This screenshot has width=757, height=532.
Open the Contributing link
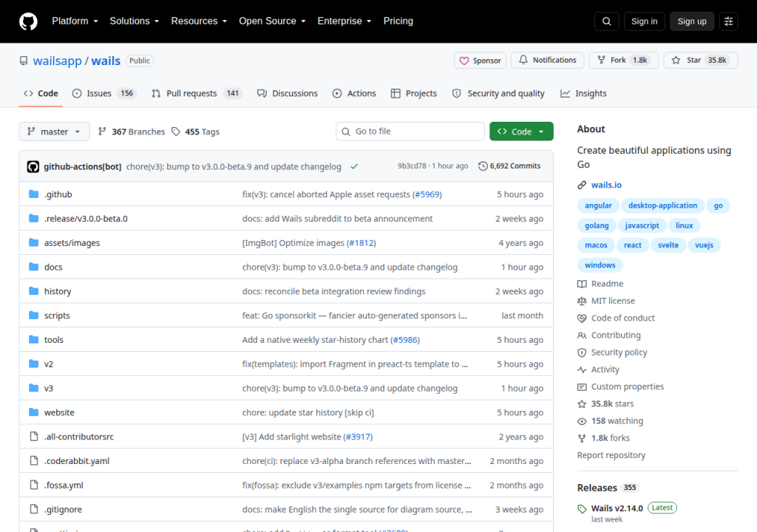pyautogui.click(x=609, y=335)
